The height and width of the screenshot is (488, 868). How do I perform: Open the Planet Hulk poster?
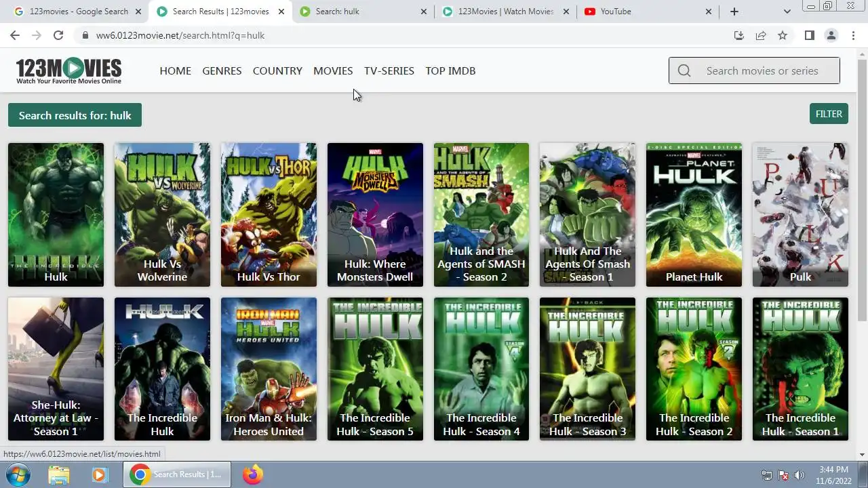[694, 215]
